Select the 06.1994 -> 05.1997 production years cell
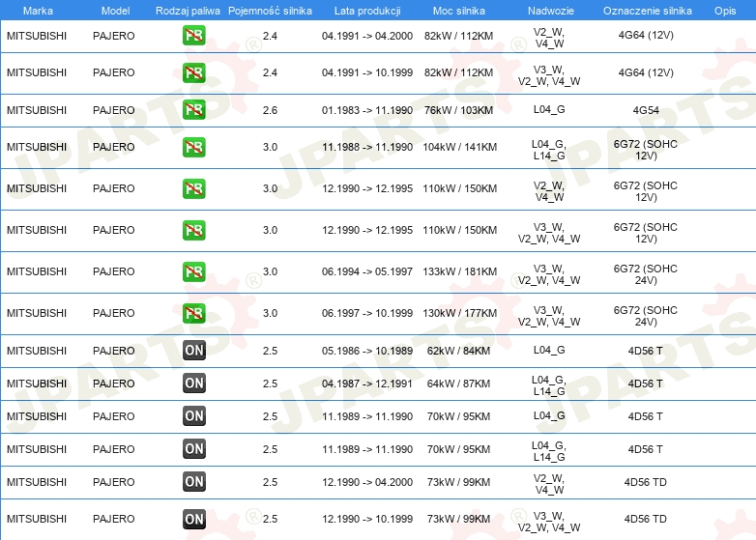This screenshot has width=756, height=540. 367,271
